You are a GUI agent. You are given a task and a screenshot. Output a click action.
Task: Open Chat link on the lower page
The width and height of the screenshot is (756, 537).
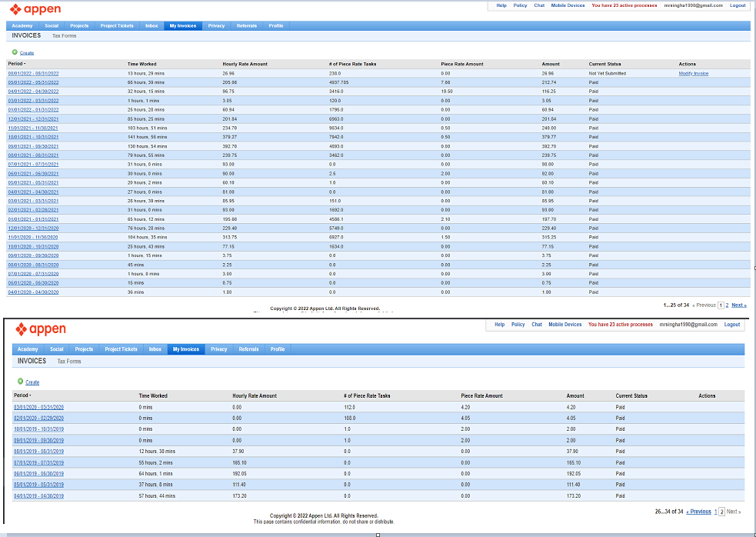[x=537, y=325]
